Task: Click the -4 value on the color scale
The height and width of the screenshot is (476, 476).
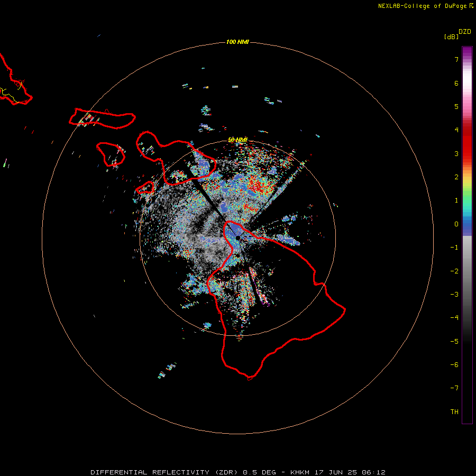Action: click(454, 318)
